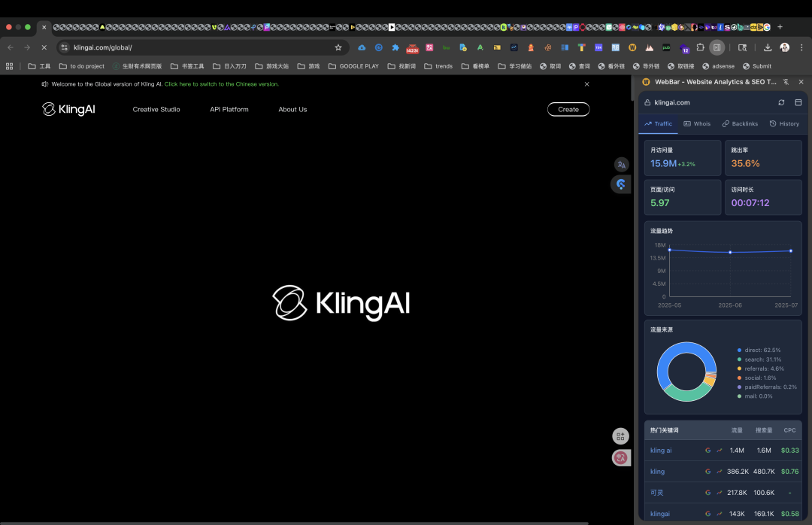Click the yellow W WebBar extension icon

tap(632, 47)
